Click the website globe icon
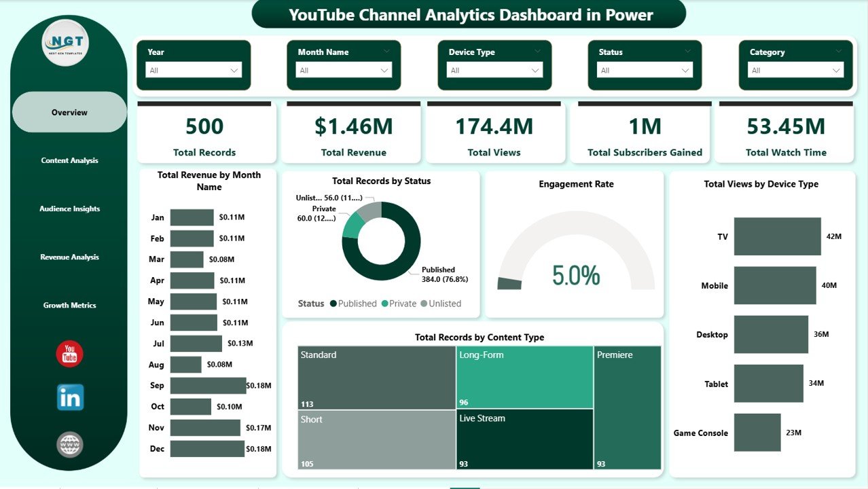 69,444
